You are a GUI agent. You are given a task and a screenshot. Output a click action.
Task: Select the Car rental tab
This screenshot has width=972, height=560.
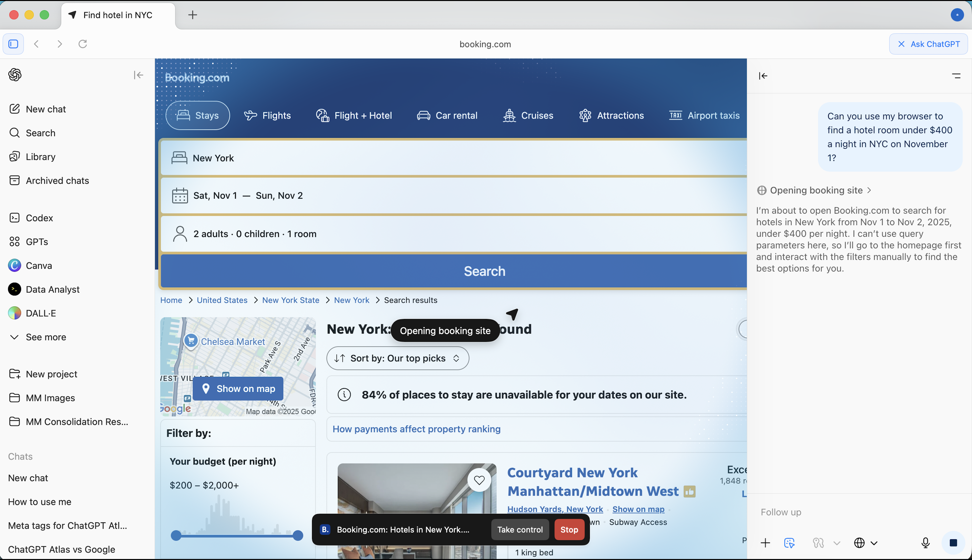click(447, 115)
